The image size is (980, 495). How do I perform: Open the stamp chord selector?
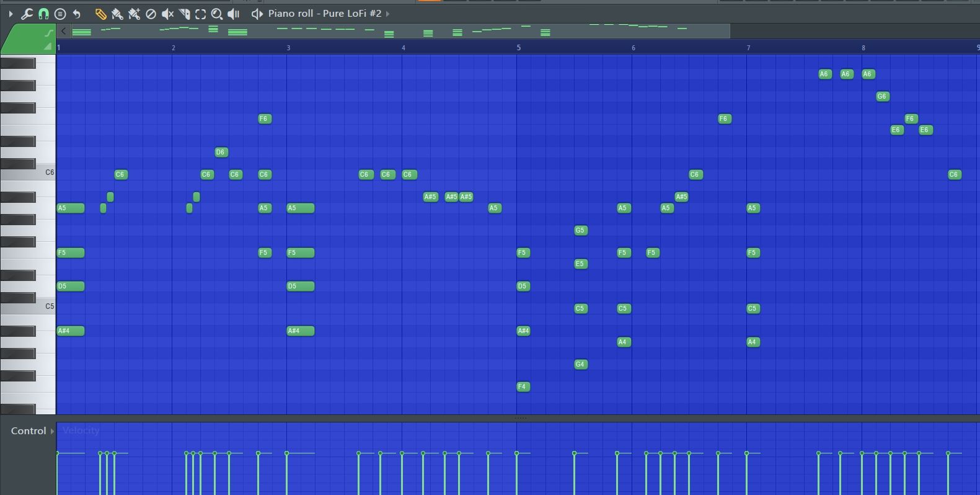point(60,14)
